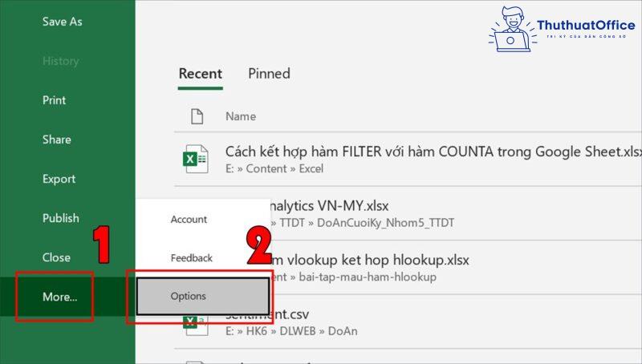Open Cách kết hợp hàm FILTER workbook
Viewport: 642px width, 364px height.
[x=433, y=152]
